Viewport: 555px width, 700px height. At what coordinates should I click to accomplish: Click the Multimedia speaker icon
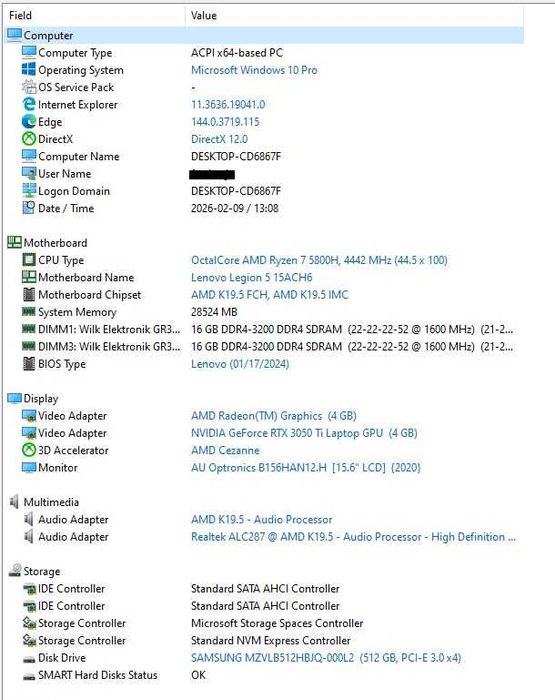[14, 502]
